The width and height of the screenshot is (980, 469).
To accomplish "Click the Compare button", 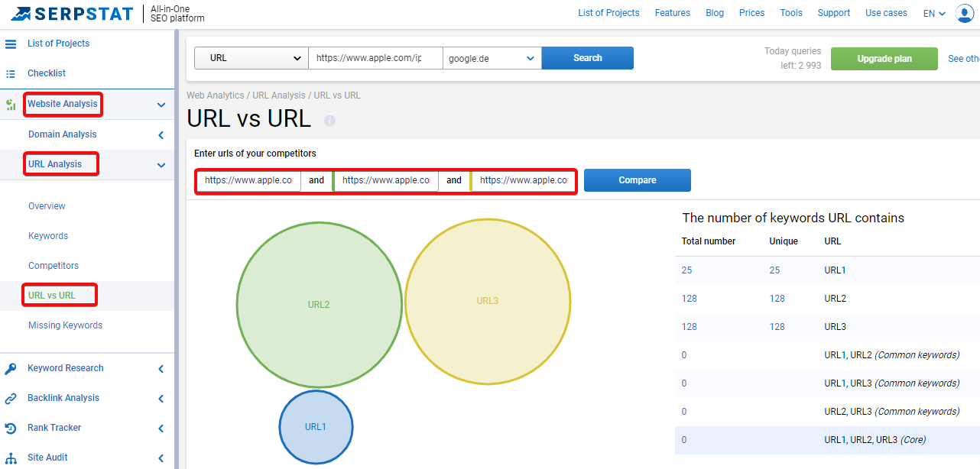I will tap(638, 180).
